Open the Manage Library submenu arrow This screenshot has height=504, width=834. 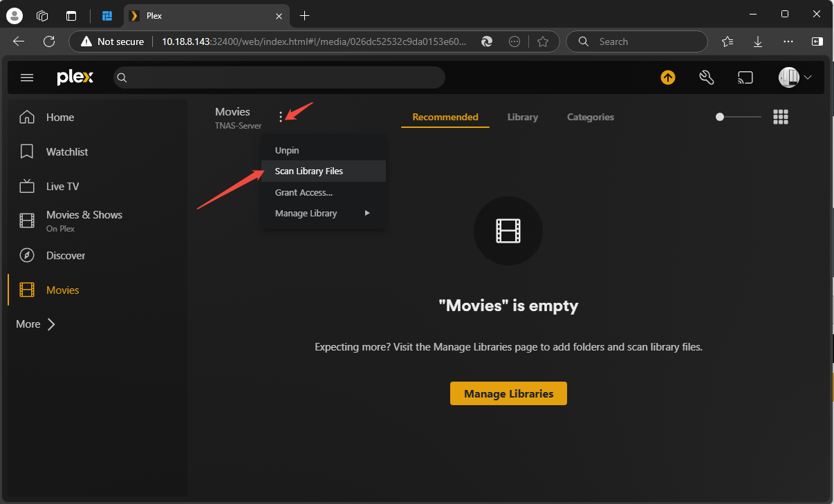click(x=367, y=213)
